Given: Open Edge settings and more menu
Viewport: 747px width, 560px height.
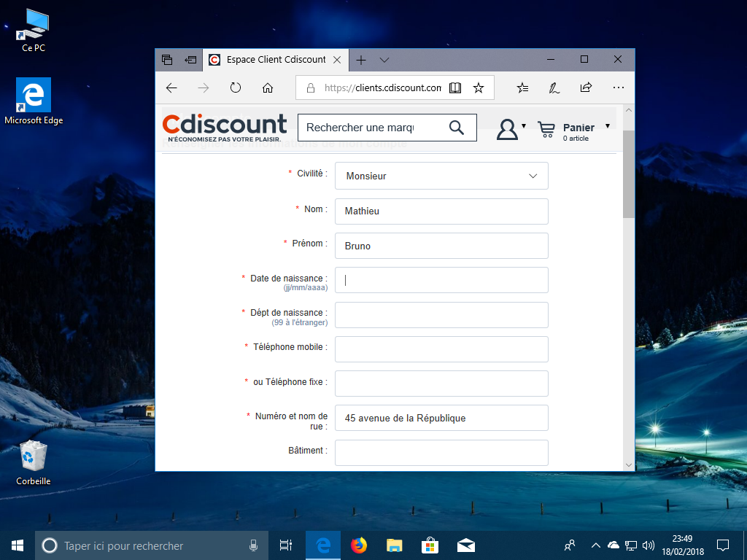Looking at the screenshot, I should 619,87.
